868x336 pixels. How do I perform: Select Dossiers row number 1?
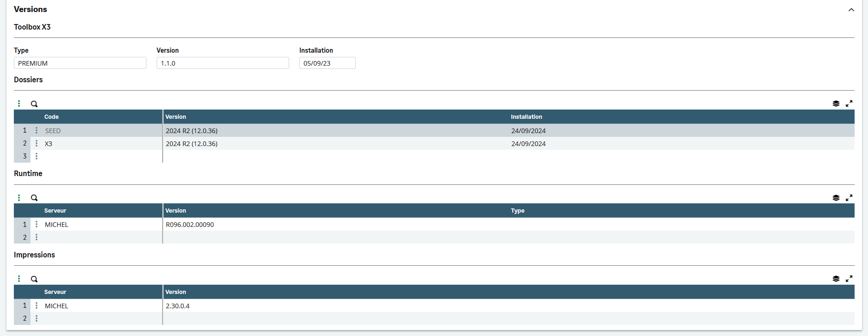coord(24,130)
